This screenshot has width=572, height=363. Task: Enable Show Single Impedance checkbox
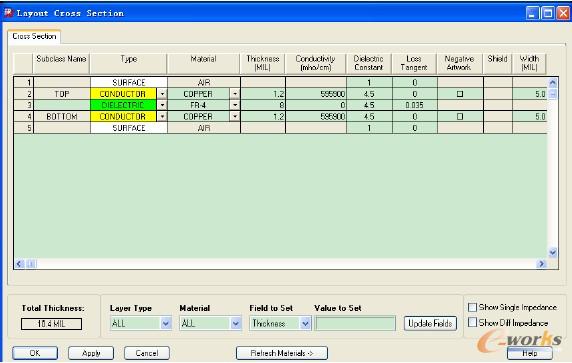click(x=472, y=307)
